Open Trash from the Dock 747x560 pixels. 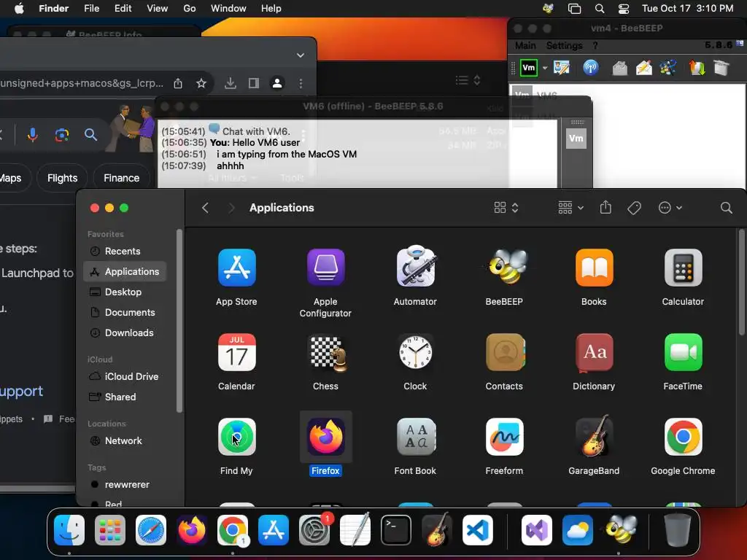click(678, 530)
